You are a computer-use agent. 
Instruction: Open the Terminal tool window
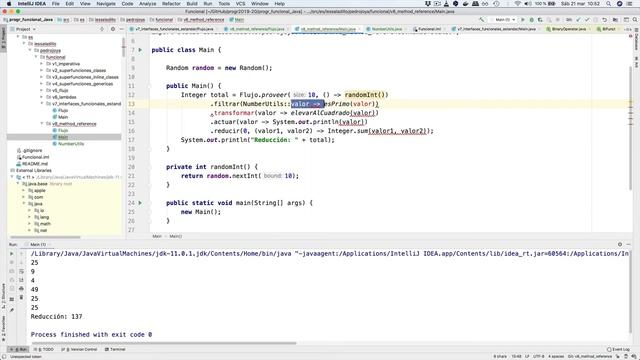[115, 349]
